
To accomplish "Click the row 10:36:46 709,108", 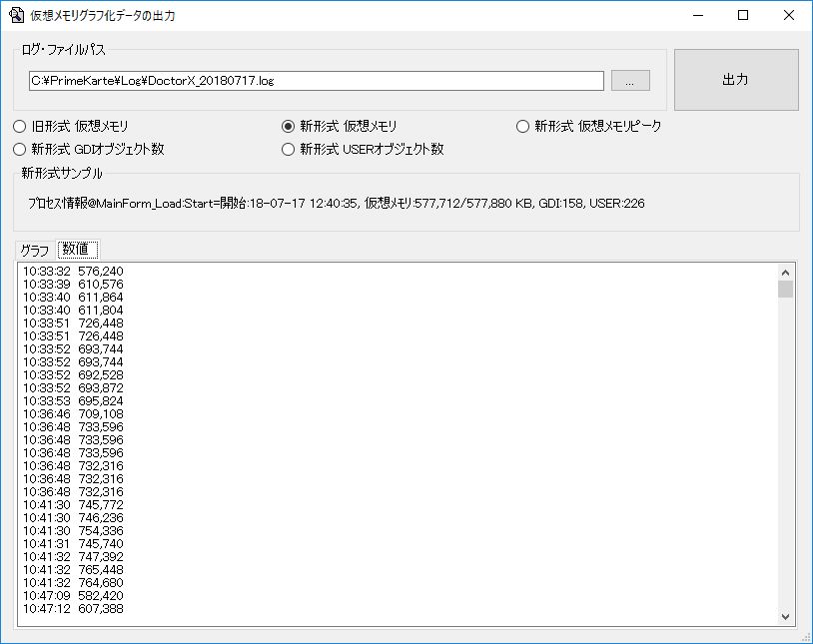I will pyautogui.click(x=73, y=413).
